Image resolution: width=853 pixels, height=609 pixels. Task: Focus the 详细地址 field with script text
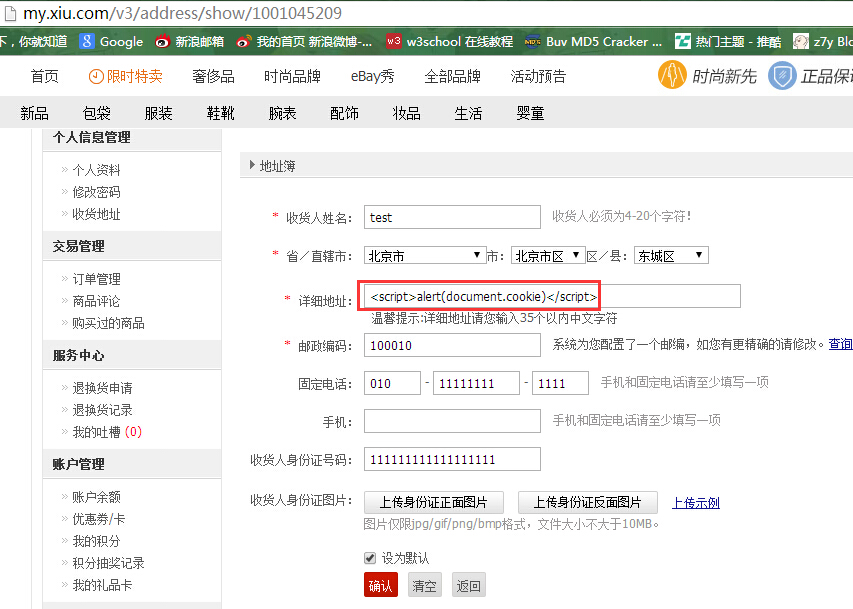point(552,297)
